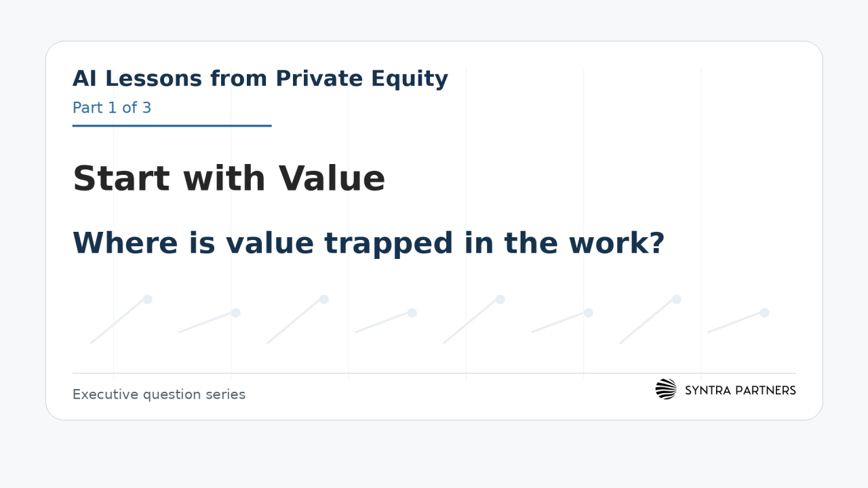Click the 'Where is value trapped in the work?' question

point(368,243)
